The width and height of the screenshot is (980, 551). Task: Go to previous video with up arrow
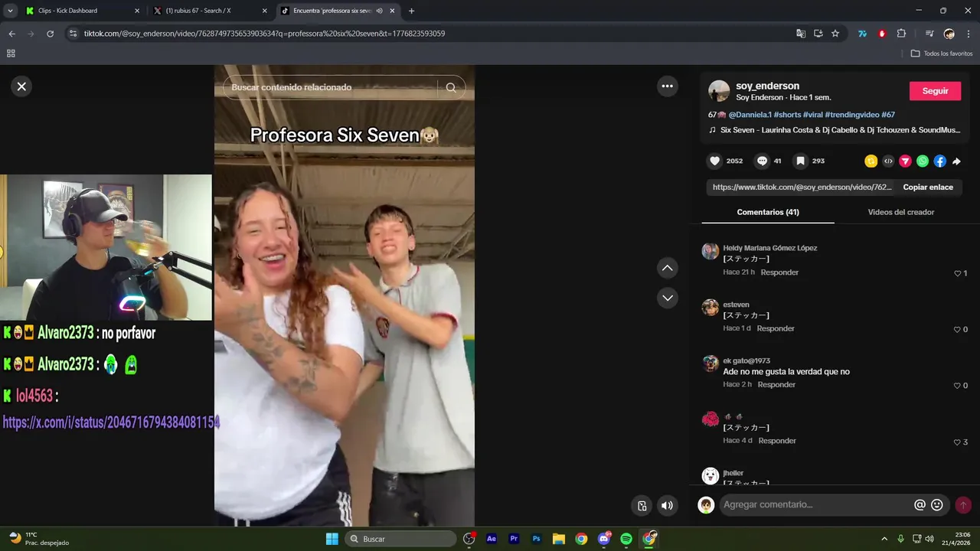668,268
